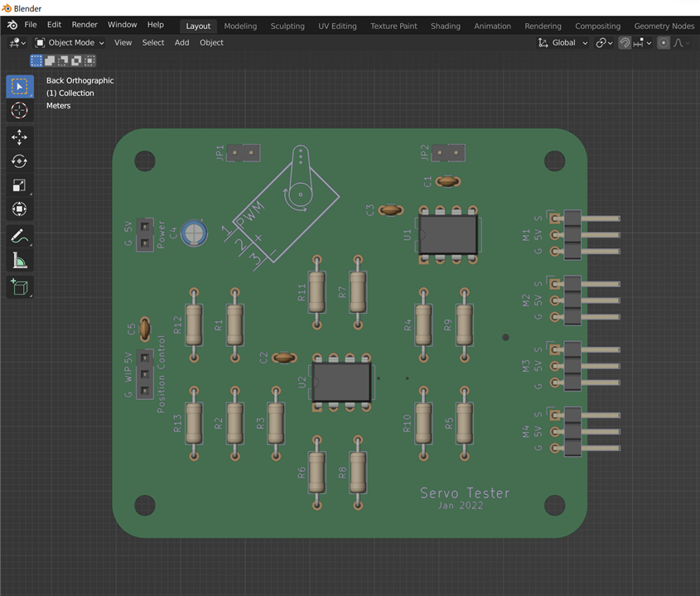
Task: Click the blue C4 capacitor
Action: click(194, 233)
